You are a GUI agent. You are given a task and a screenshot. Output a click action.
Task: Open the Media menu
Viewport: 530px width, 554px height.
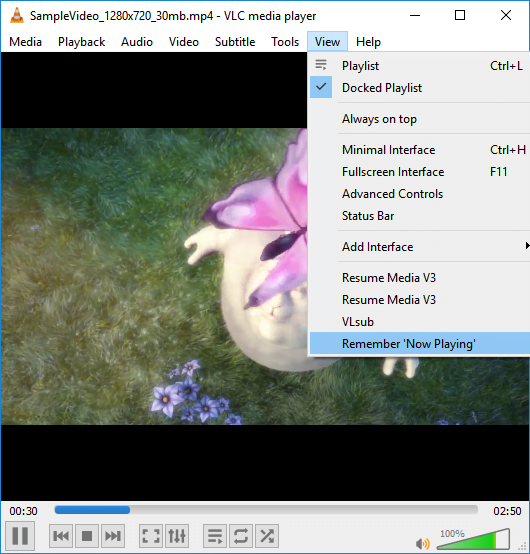click(x=25, y=42)
